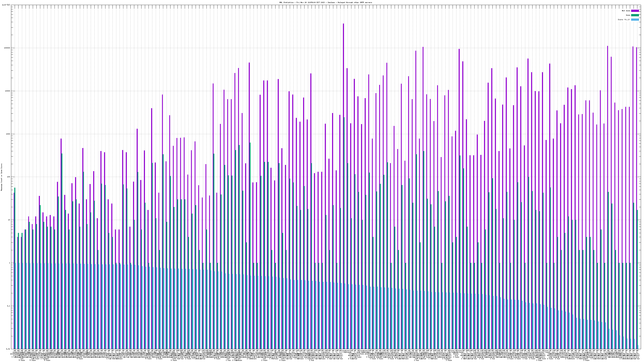The height and width of the screenshot is (362, 644).
Task: Click the 1000 y-axis tick label
Action: [8, 134]
